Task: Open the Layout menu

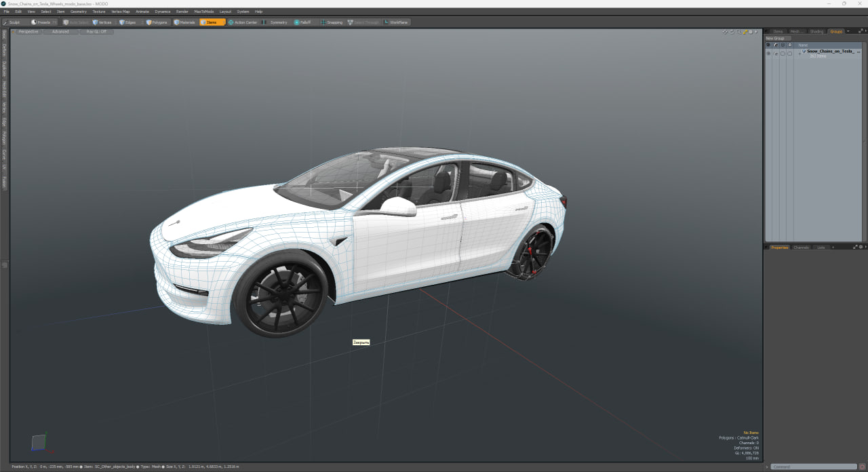Action: [225, 12]
